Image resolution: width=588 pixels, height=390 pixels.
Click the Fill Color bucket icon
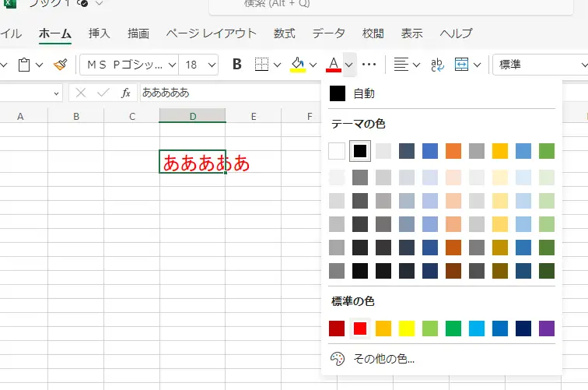coord(298,65)
